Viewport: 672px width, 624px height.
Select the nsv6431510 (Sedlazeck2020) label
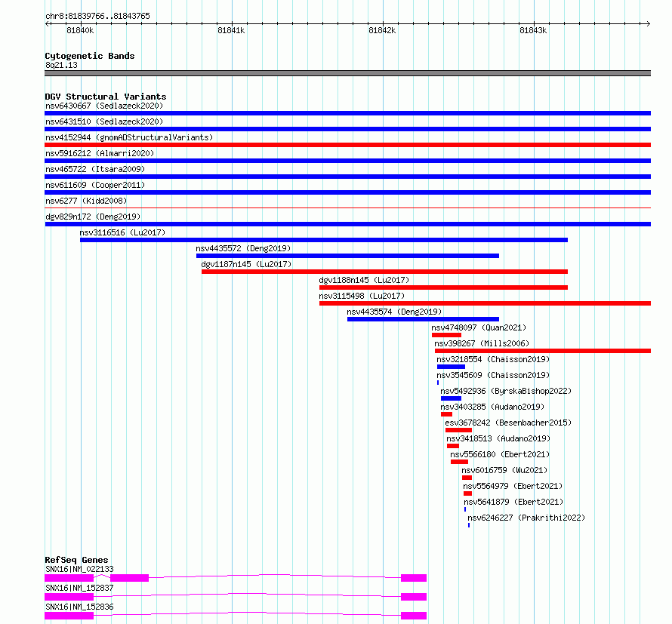104,121
